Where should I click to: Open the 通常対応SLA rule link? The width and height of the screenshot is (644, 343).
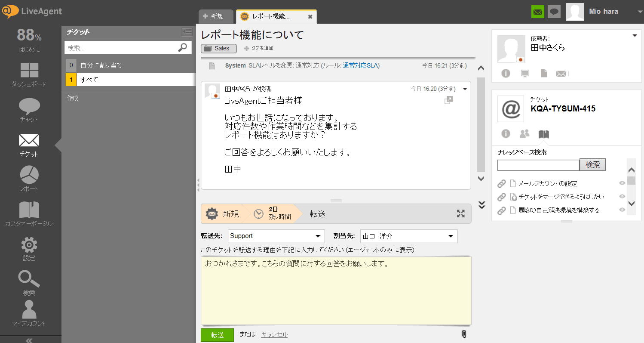pyautogui.click(x=360, y=65)
